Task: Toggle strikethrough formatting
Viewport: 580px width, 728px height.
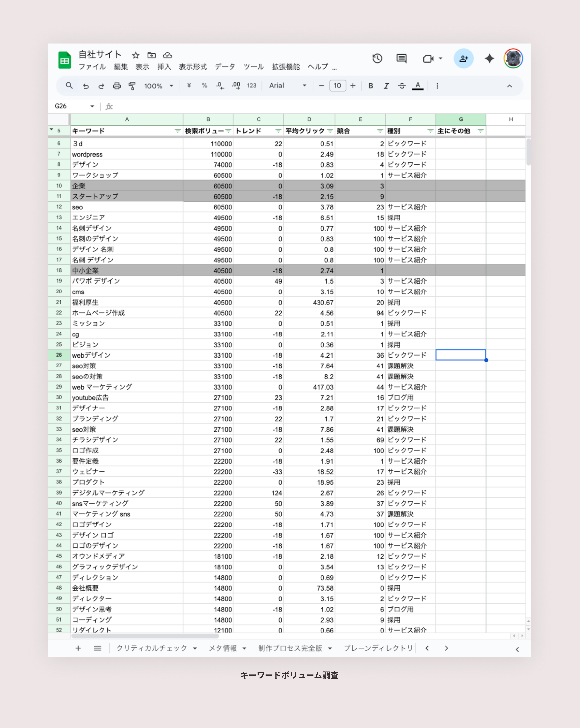Action: (402, 86)
